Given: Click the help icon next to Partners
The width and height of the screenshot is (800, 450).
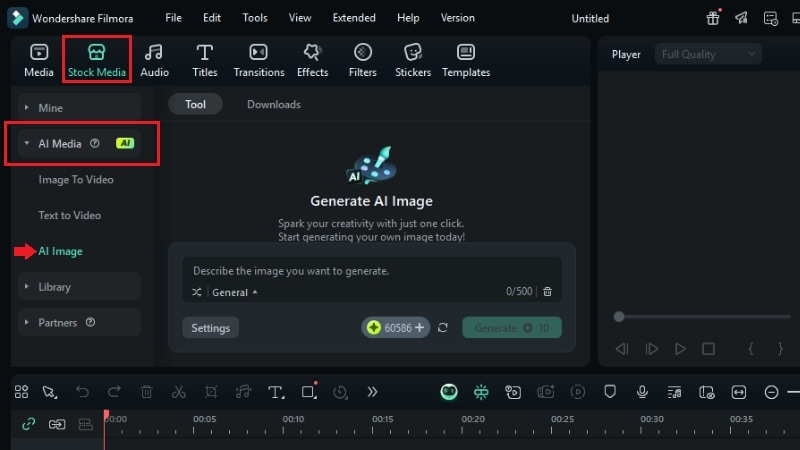Looking at the screenshot, I should tap(90, 322).
